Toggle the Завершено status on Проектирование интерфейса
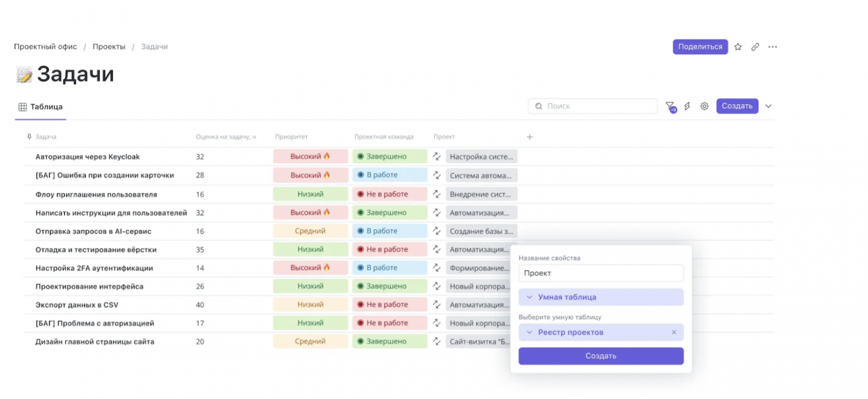 tap(390, 286)
